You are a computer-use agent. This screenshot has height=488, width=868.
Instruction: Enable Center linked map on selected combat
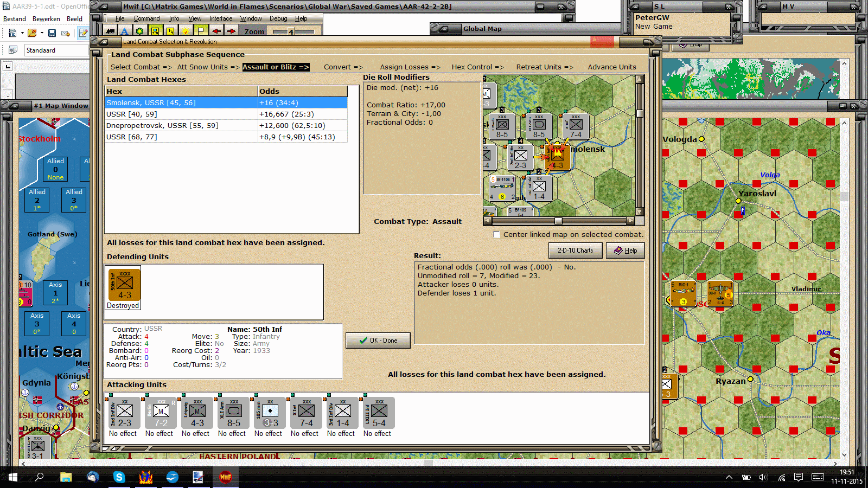click(496, 234)
